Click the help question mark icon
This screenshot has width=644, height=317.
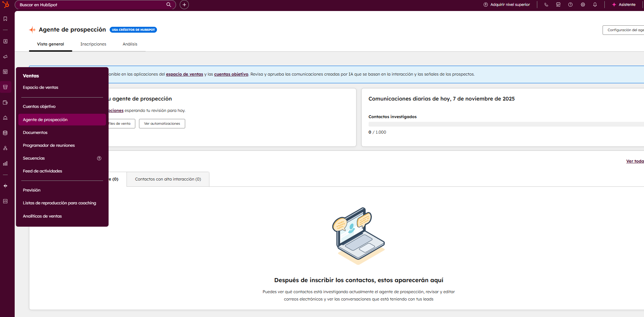[570, 5]
